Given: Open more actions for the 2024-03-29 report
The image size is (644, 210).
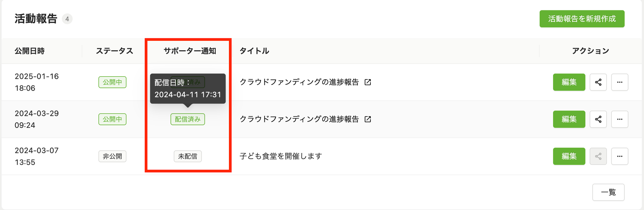Looking at the screenshot, I should pyautogui.click(x=619, y=119).
